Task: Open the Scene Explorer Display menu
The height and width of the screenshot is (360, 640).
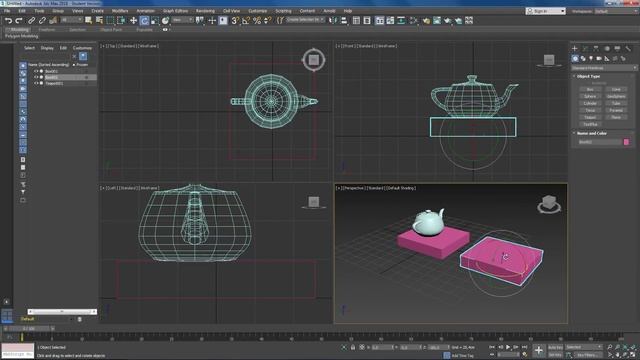Action: 47,48
